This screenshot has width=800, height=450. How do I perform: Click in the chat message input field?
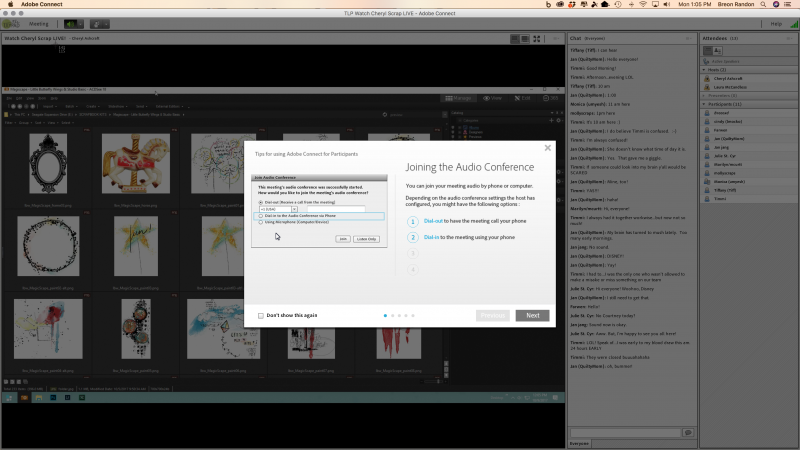[625, 433]
